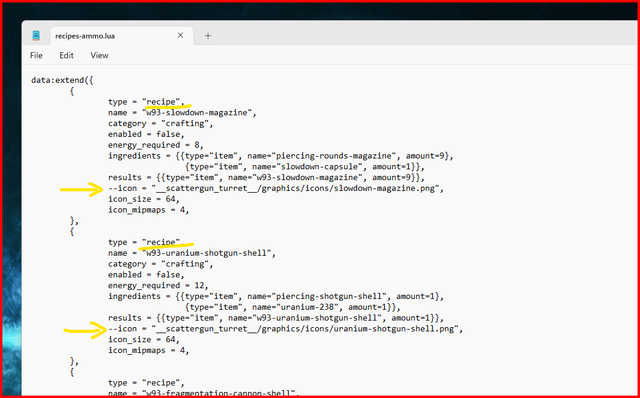Place cursor on slowdown-magazine.png icon line
This screenshot has width=640, height=398.
(276, 189)
